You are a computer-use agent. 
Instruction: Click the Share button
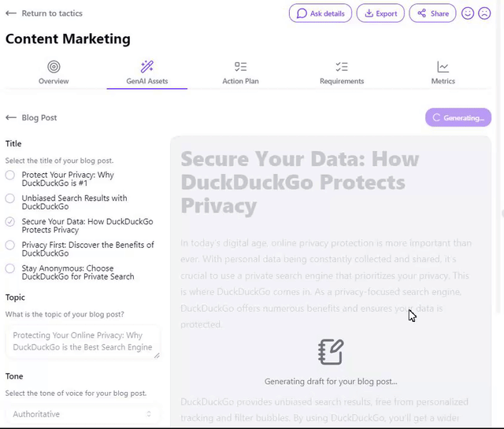pyautogui.click(x=432, y=13)
